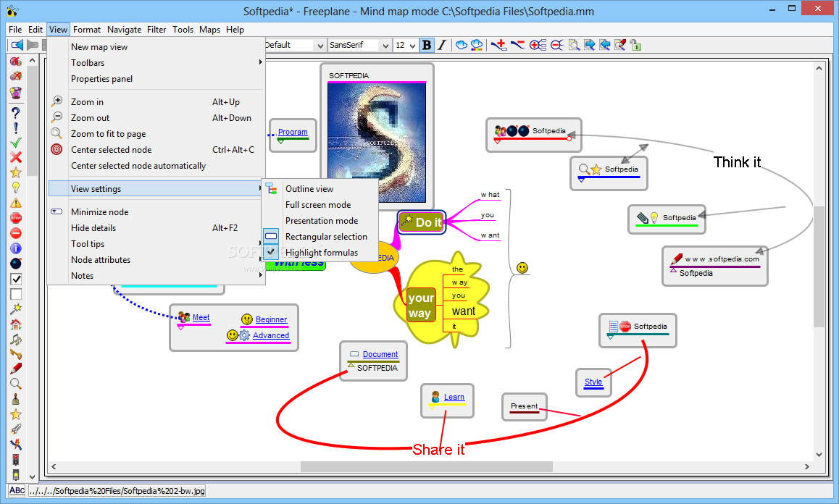The height and width of the screenshot is (504, 839).
Task: Click the green padlock encrypt icon
Action: pos(635,45)
